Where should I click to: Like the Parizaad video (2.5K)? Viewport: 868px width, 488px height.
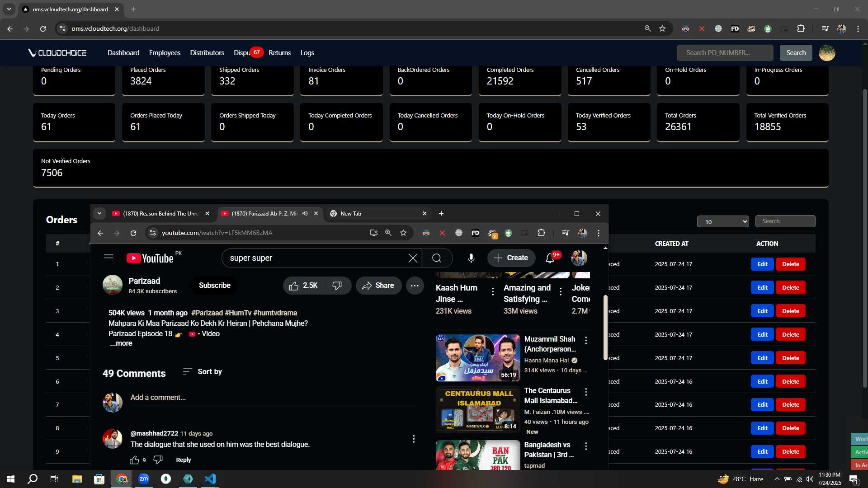(x=303, y=286)
